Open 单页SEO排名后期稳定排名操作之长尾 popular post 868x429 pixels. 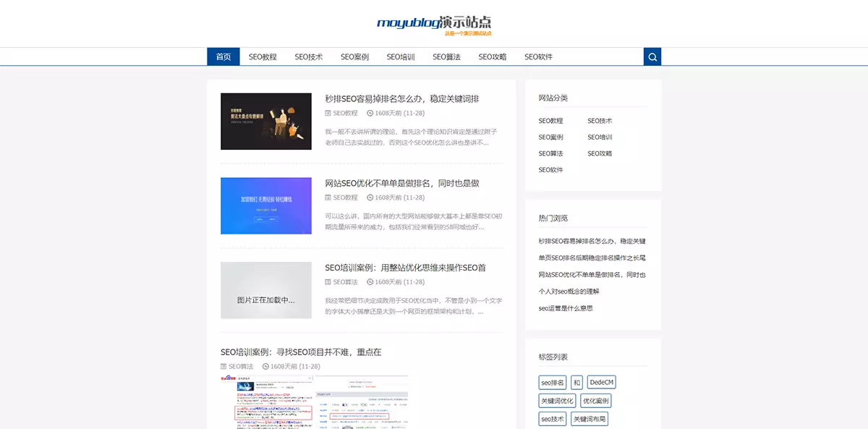(592, 258)
